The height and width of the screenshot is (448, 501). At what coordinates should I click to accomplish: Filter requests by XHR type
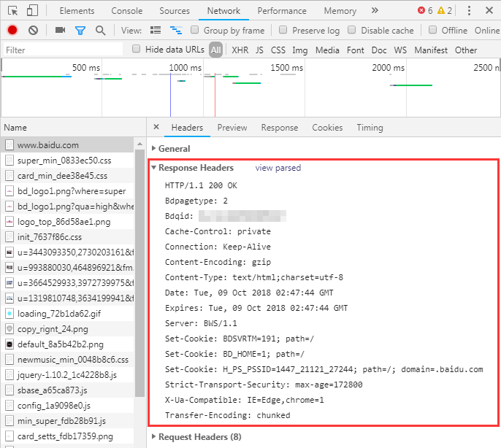240,50
